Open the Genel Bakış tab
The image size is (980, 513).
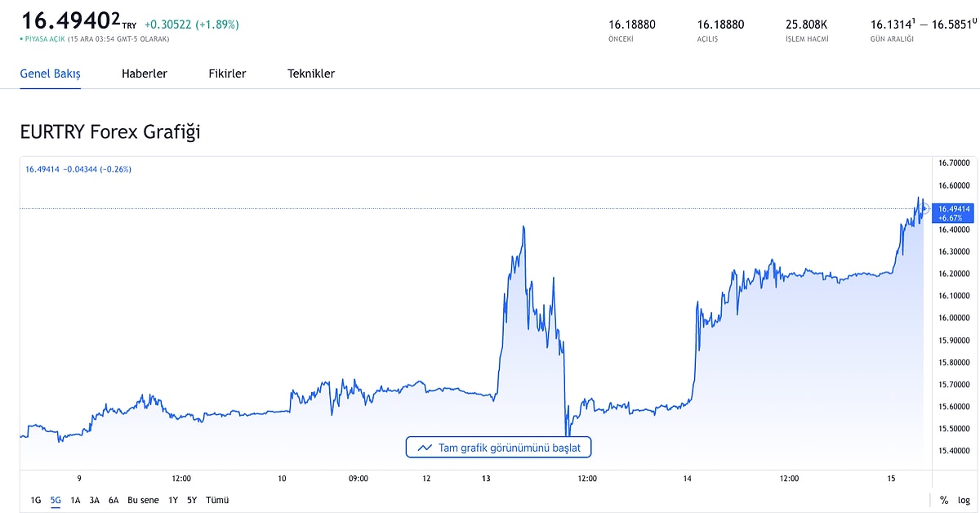point(50,74)
